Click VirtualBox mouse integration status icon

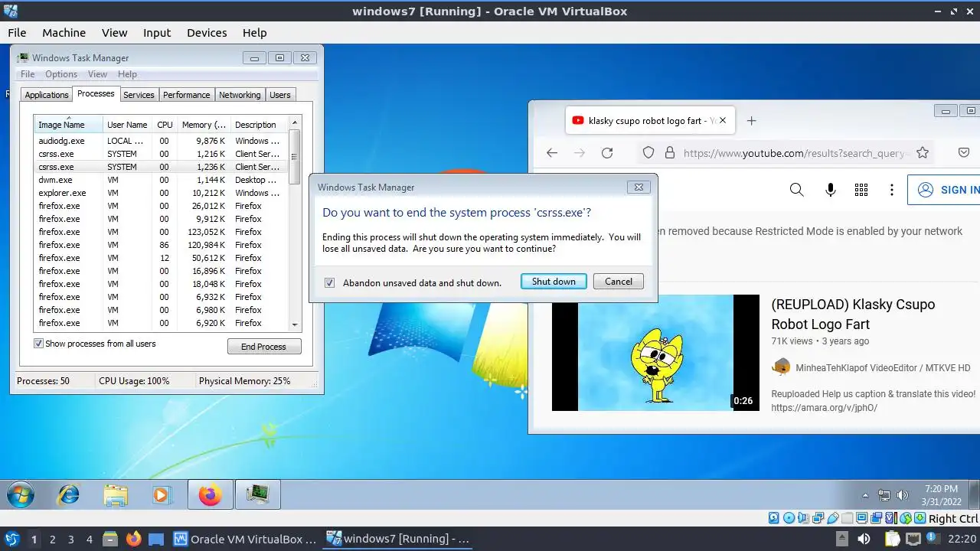click(x=906, y=518)
